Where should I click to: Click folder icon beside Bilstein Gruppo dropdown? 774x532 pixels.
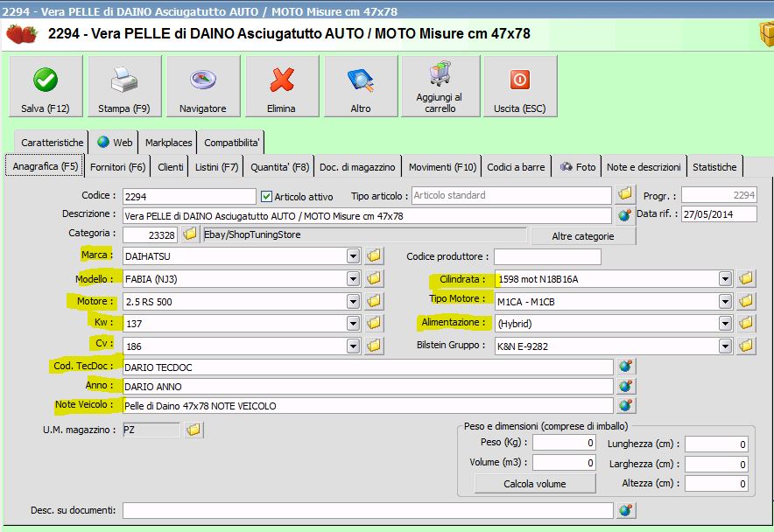tap(746, 346)
